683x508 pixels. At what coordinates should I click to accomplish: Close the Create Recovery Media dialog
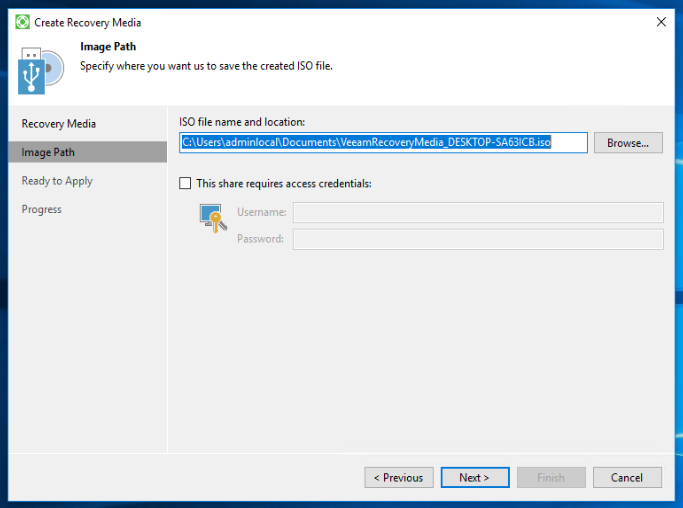tap(661, 22)
